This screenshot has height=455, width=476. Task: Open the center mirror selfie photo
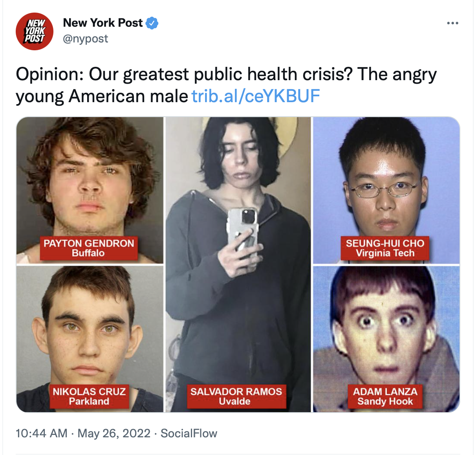point(238,264)
